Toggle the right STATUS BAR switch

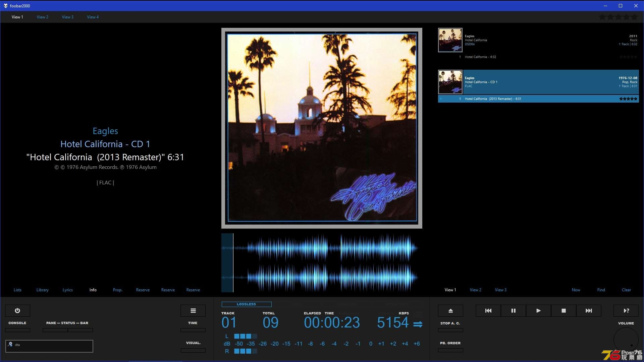coord(80,330)
